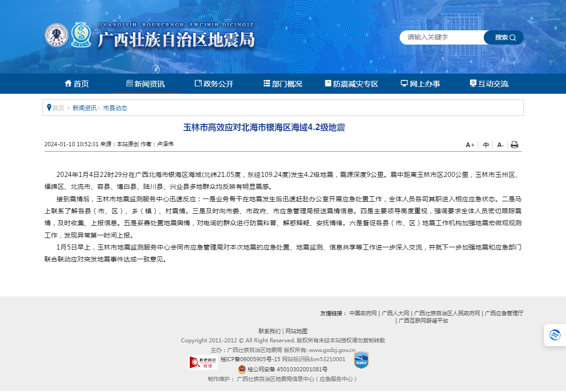This screenshot has width=566, height=392.
Task: Click the 请输入关键字 search input field
Action: 441,37
